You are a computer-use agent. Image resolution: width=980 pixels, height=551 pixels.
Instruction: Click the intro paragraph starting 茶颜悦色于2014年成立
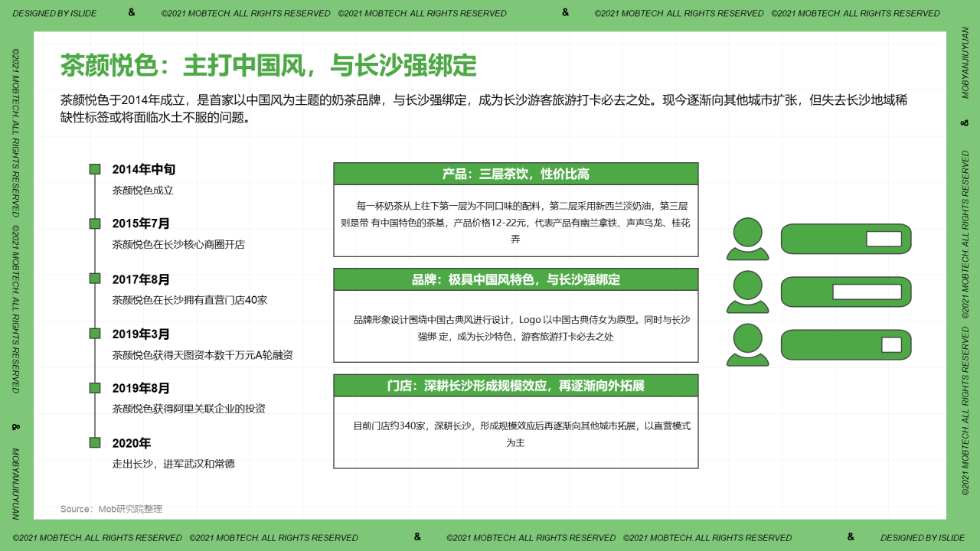pos(484,109)
